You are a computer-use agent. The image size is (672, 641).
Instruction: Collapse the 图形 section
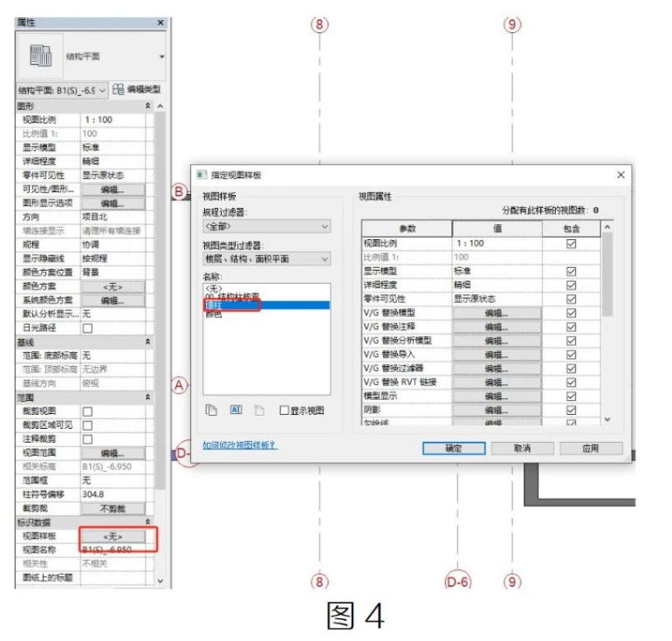(x=147, y=106)
